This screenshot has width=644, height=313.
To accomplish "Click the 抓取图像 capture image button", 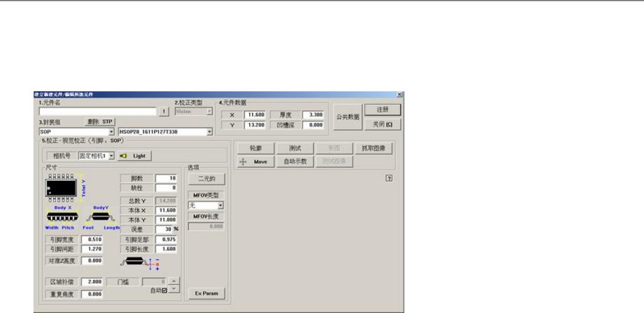I will (x=373, y=149).
